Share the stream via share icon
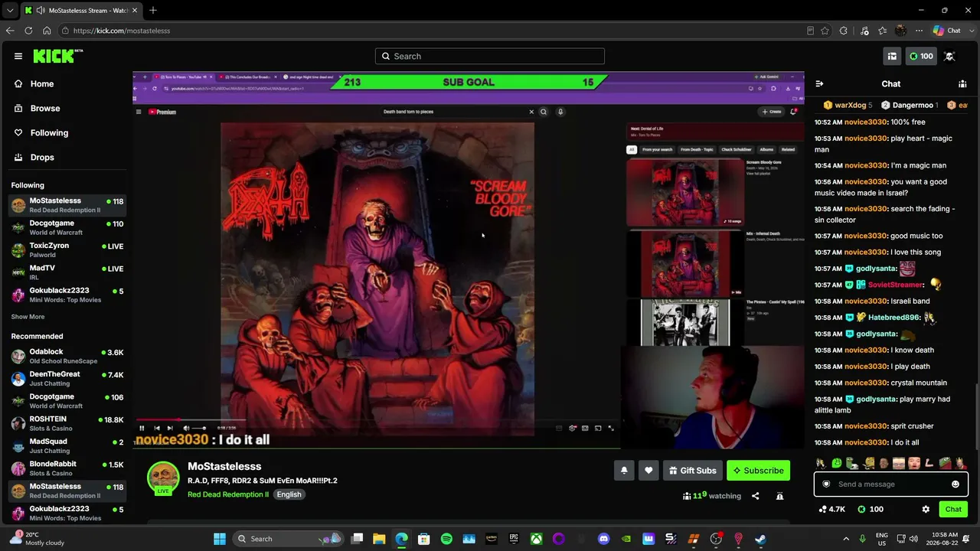The image size is (980, 551). (x=755, y=496)
